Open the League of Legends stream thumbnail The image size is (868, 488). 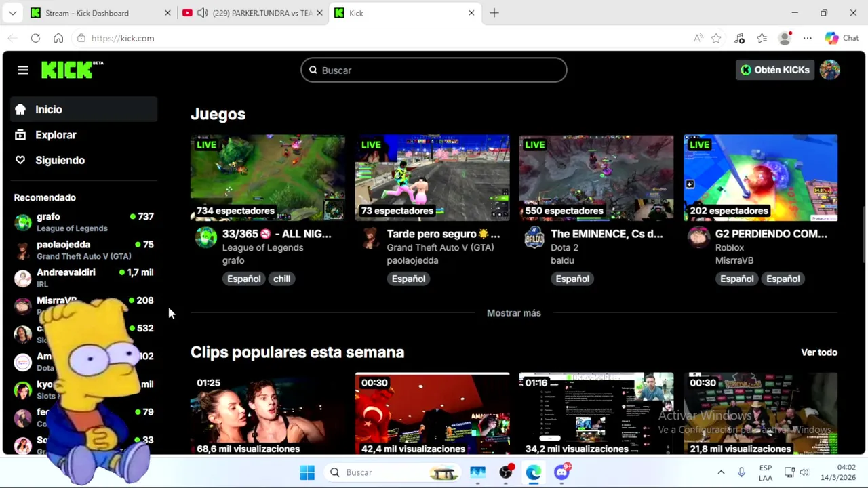[268, 178]
